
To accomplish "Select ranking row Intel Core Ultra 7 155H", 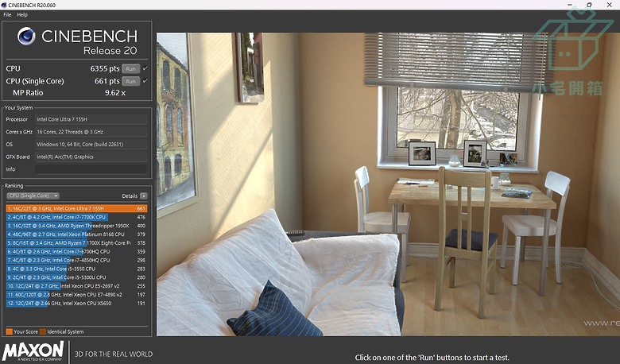I will pos(77,208).
